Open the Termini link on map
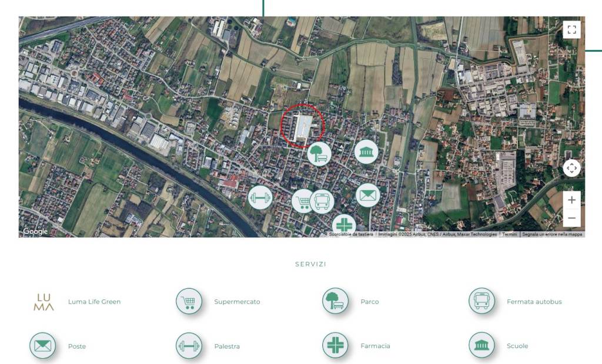Viewport: 602px width, 364px height. (x=510, y=234)
